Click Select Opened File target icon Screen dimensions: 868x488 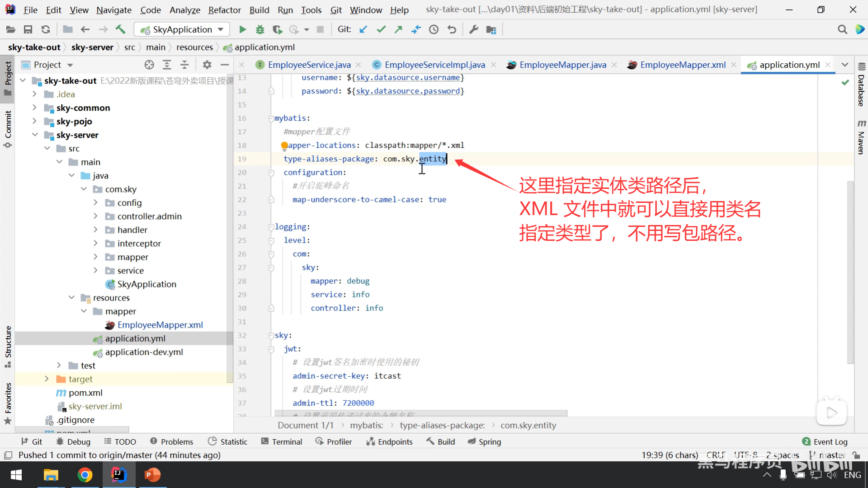[149, 65]
